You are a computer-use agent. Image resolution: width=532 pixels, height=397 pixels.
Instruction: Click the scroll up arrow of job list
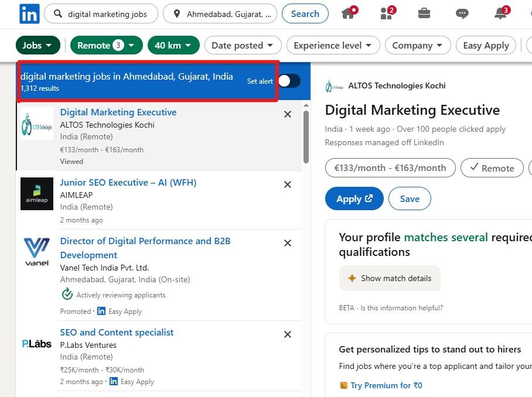306,105
